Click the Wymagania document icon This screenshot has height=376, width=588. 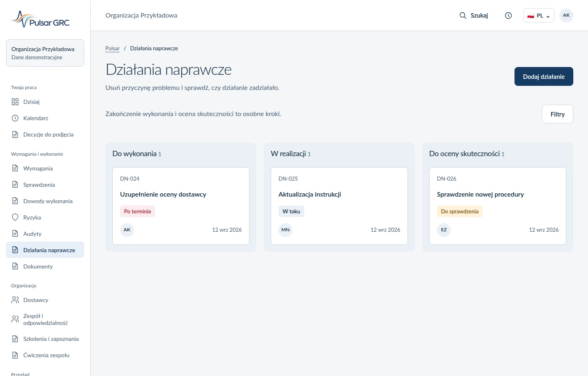pyautogui.click(x=15, y=168)
